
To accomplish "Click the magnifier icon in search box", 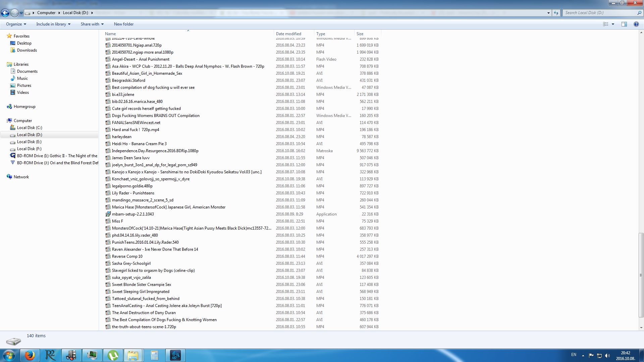I will click(x=639, y=13).
